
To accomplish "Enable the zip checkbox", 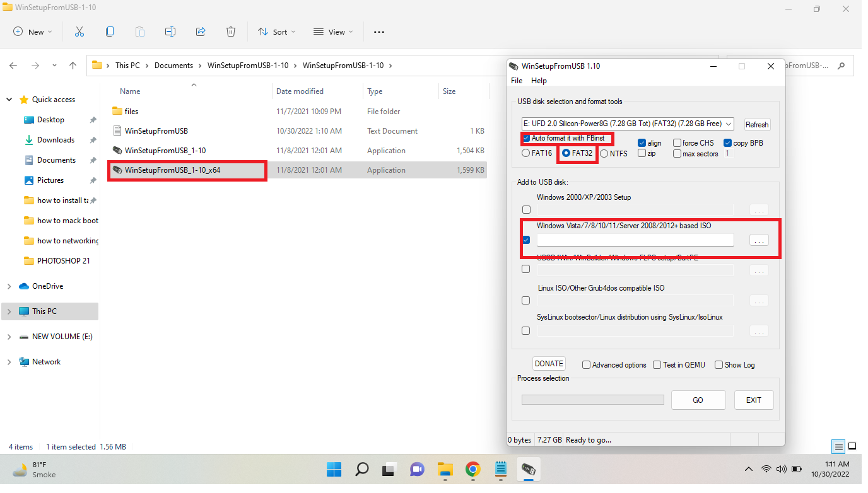I will point(642,153).
